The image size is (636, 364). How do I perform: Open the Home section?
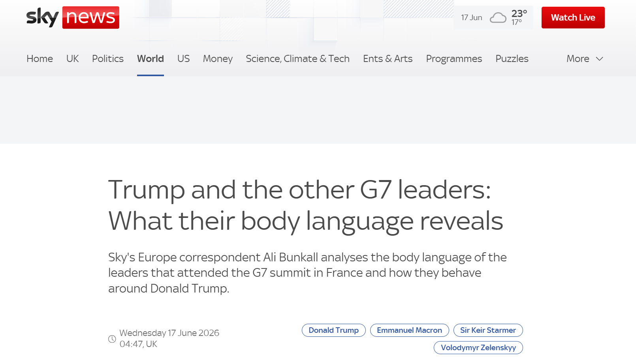(40, 59)
